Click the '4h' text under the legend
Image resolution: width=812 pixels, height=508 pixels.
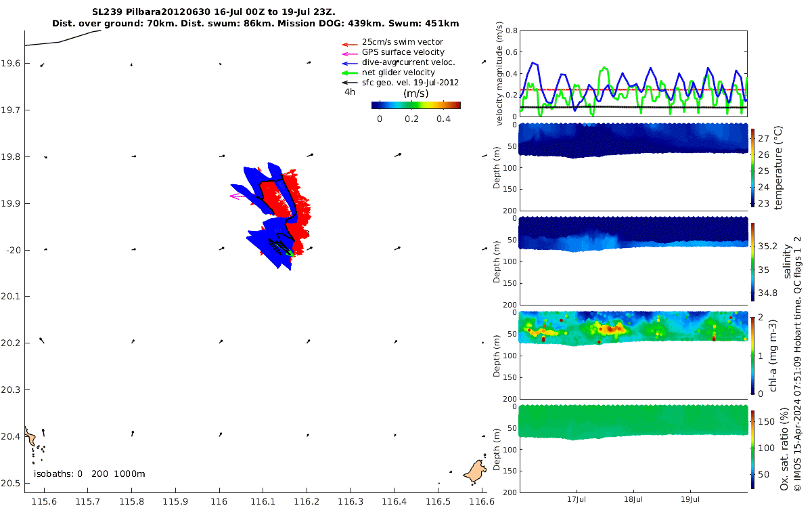[350, 91]
